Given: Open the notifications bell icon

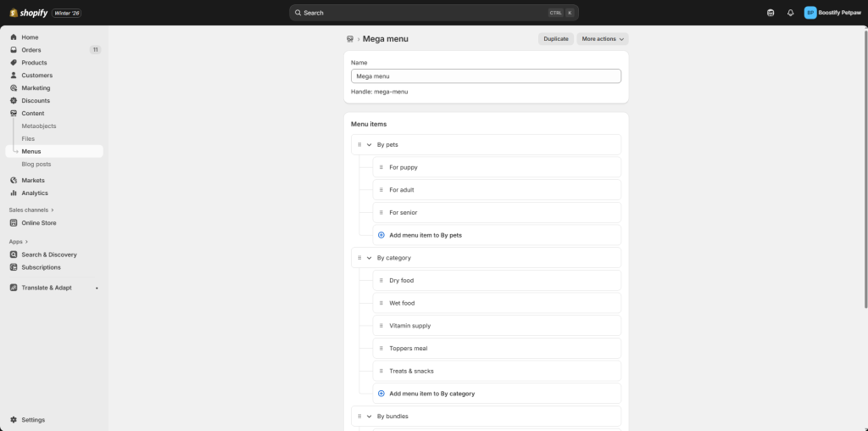Looking at the screenshot, I should coord(791,13).
